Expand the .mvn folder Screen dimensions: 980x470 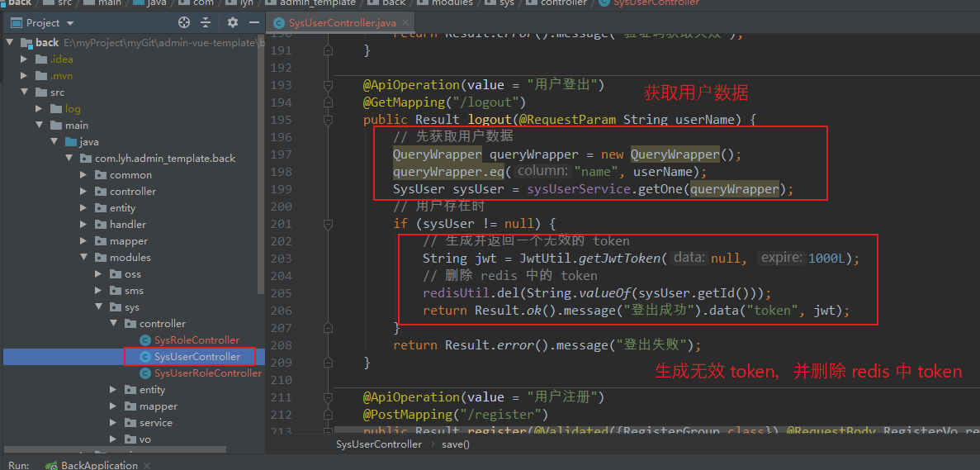(25, 76)
